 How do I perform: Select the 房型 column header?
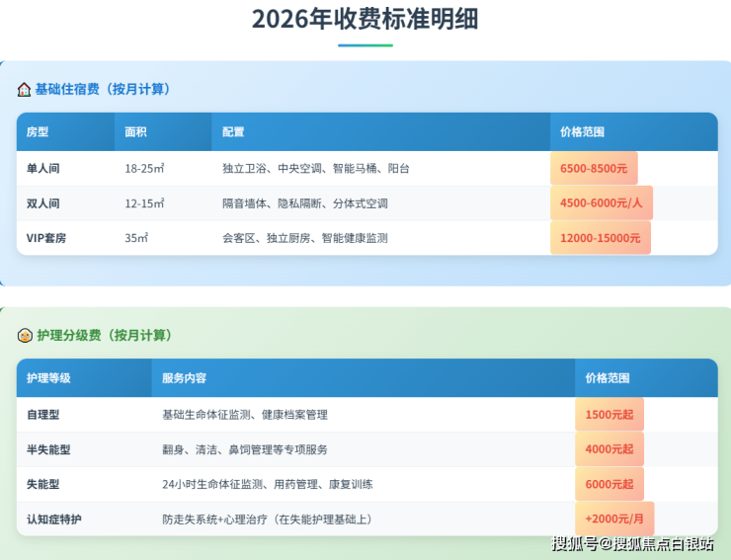pyautogui.click(x=38, y=131)
